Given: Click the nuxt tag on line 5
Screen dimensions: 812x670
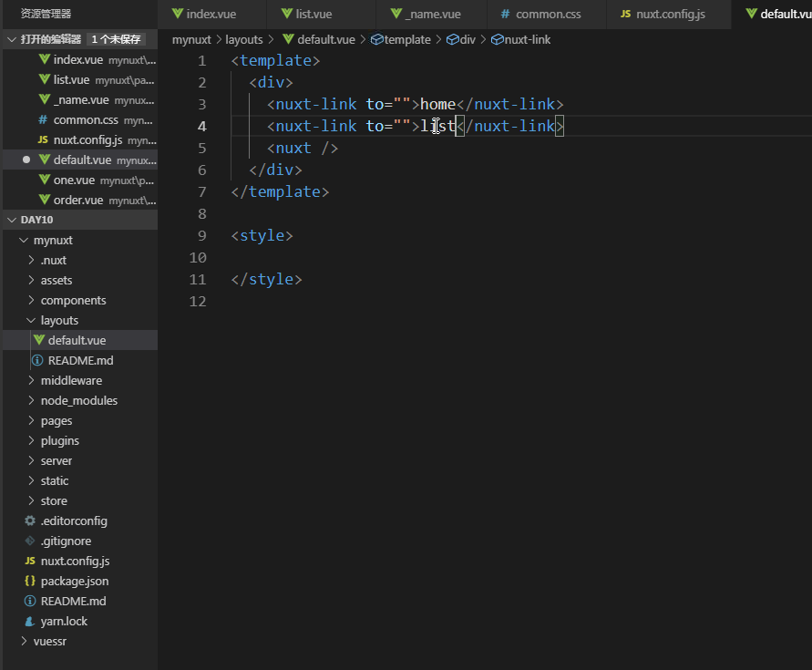Looking at the screenshot, I should pyautogui.click(x=303, y=149).
